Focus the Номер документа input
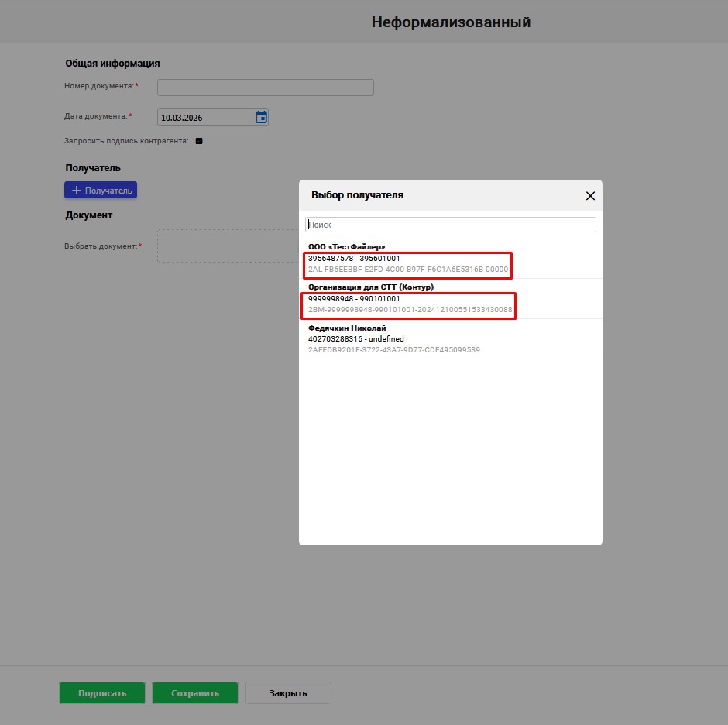 point(265,88)
